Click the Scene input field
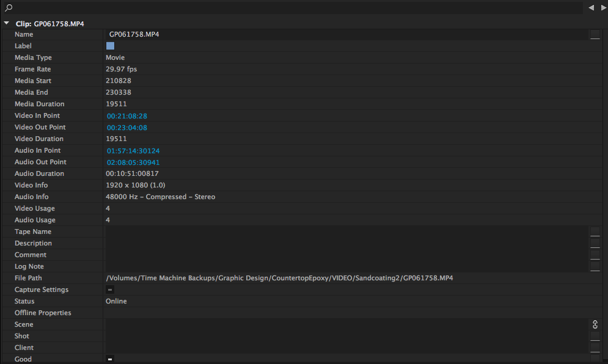Screen dimensions: 608x364 [x=346, y=324]
